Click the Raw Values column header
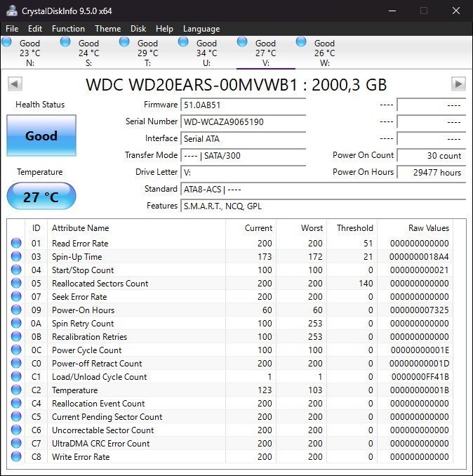Image resolution: width=473 pixels, height=476 pixels. click(428, 228)
